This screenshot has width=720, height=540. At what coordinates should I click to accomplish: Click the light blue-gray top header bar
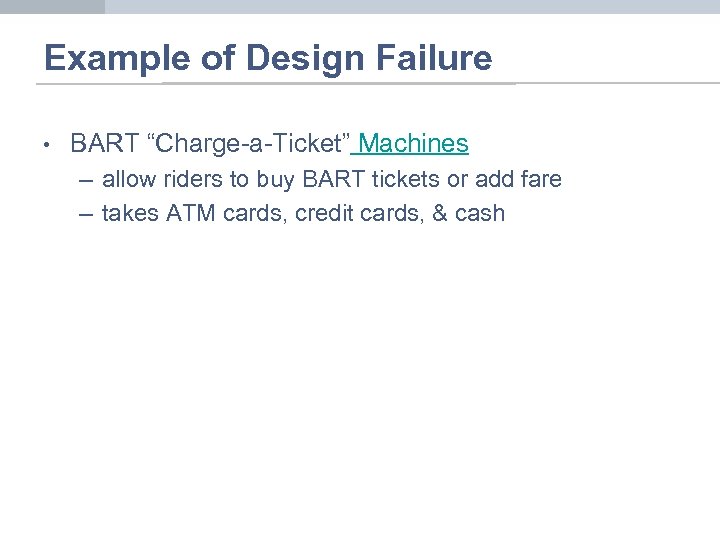410,6
